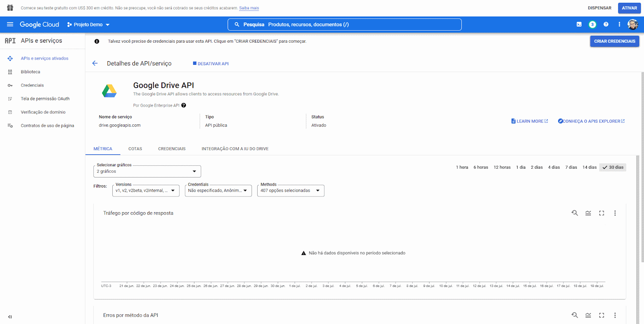Switch to the COTAS tab
Viewport: 644px width, 324px height.
point(135,149)
